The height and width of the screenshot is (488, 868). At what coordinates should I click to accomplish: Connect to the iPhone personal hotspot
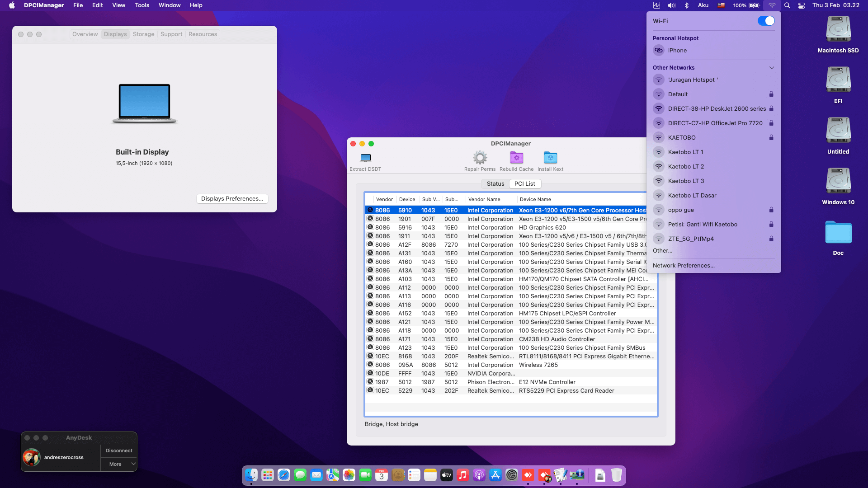click(x=714, y=51)
